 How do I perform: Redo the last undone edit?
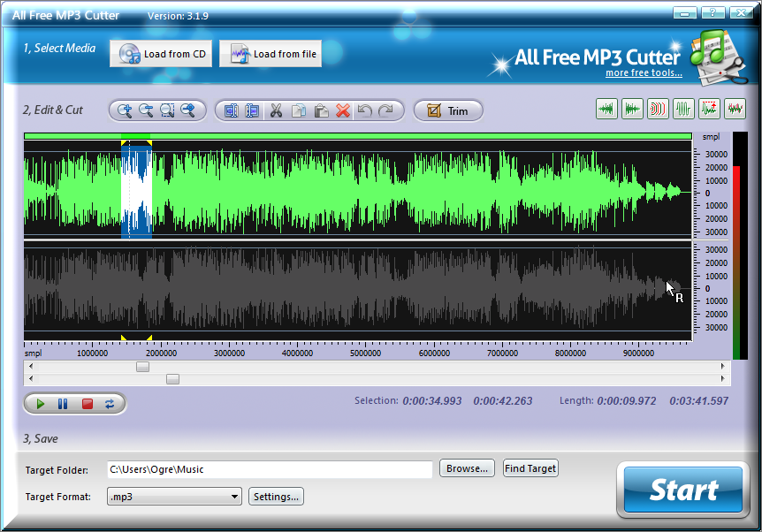385,110
